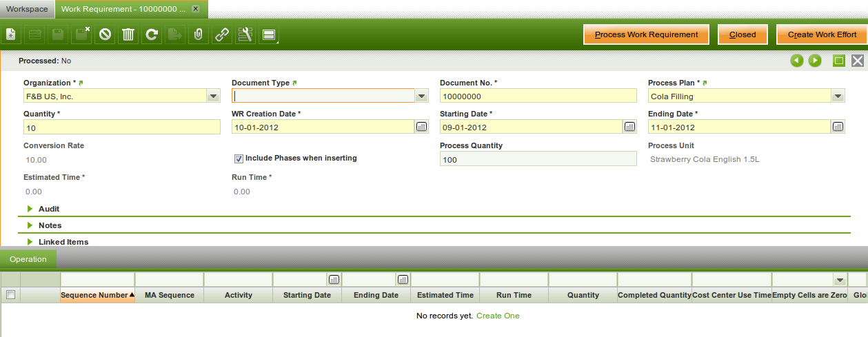Open the Starting Date calendar picker
868x337 pixels.
tap(629, 127)
